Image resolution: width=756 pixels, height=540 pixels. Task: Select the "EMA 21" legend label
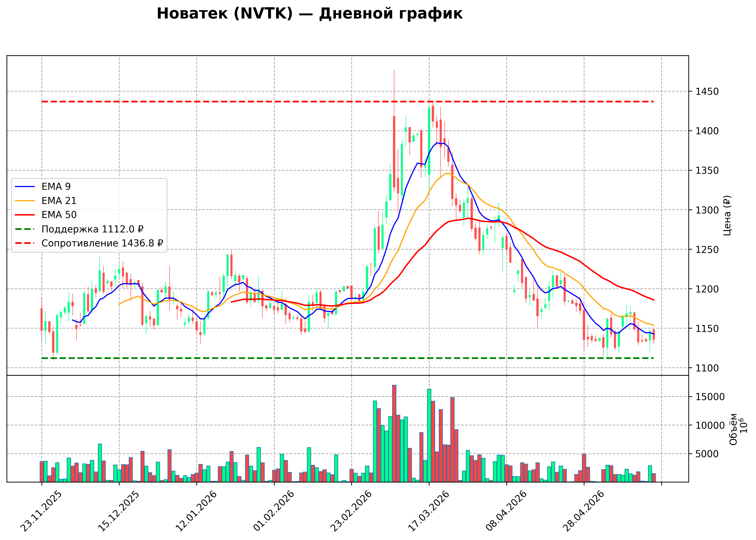pyautogui.click(x=59, y=201)
